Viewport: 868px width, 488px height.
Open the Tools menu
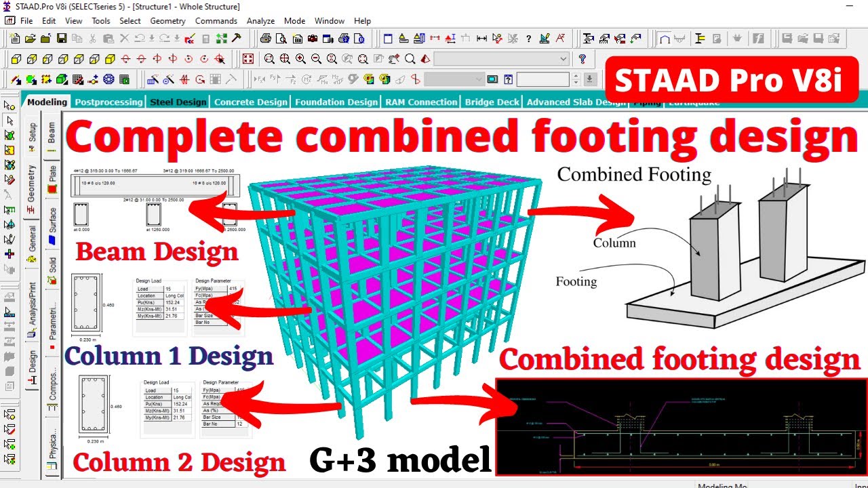coord(101,21)
